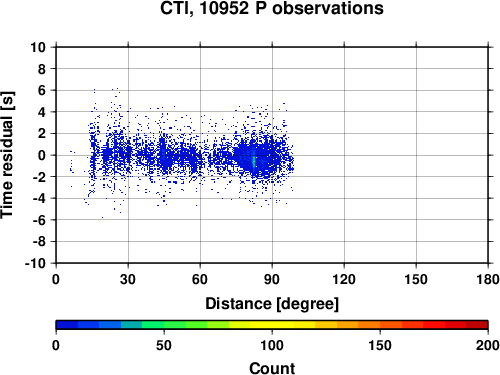This screenshot has height=375, width=500.
Task: Pick the dark red end of the colorbar
Action: click(x=477, y=325)
